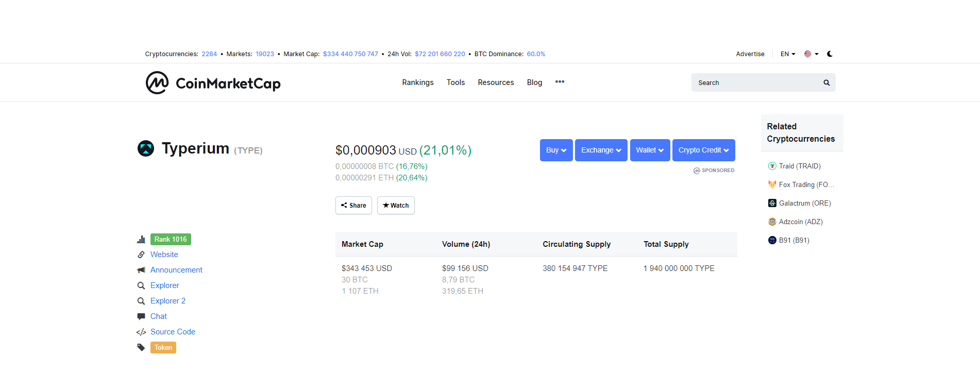This screenshot has width=980, height=372.
Task: Open the EN language dropdown
Action: 788,54
